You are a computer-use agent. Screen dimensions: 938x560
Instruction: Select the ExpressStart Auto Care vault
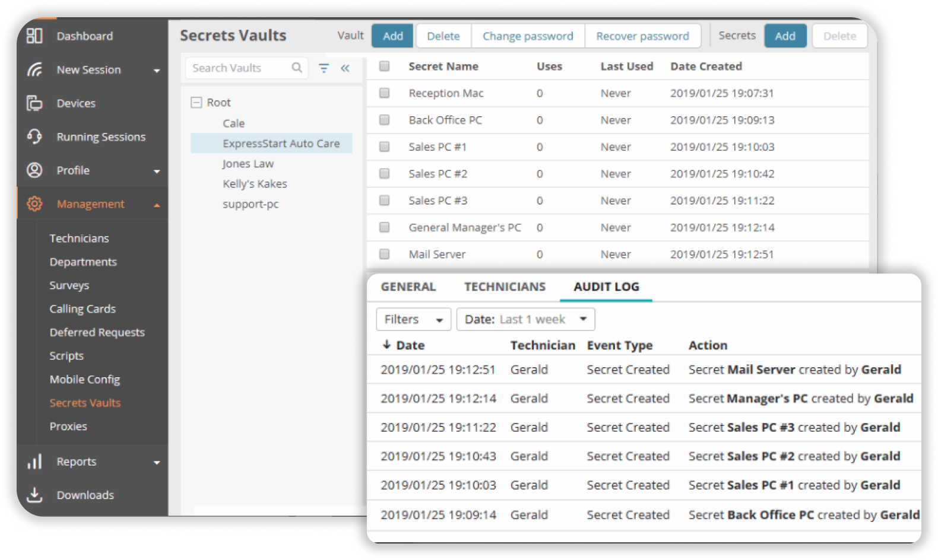point(271,144)
